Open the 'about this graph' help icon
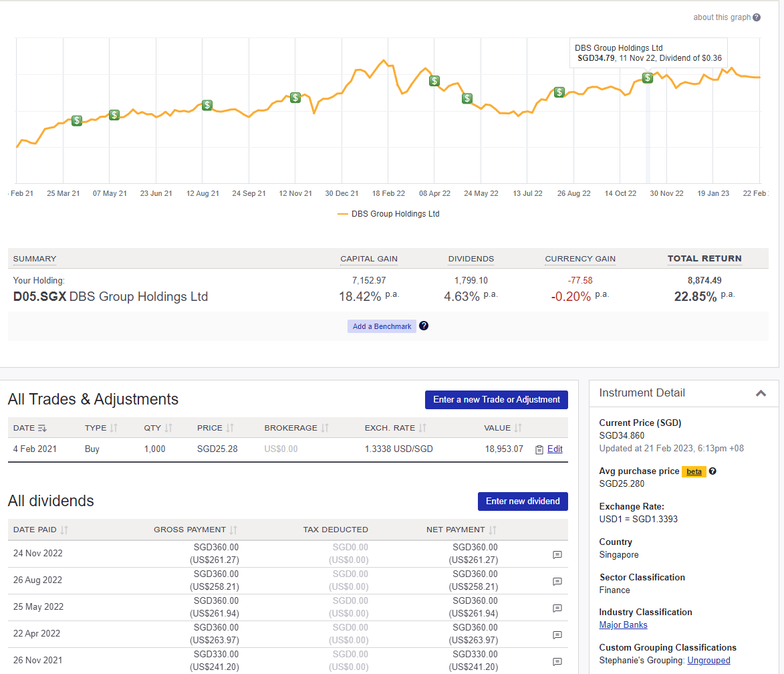The width and height of the screenshot is (784, 674). point(757,17)
